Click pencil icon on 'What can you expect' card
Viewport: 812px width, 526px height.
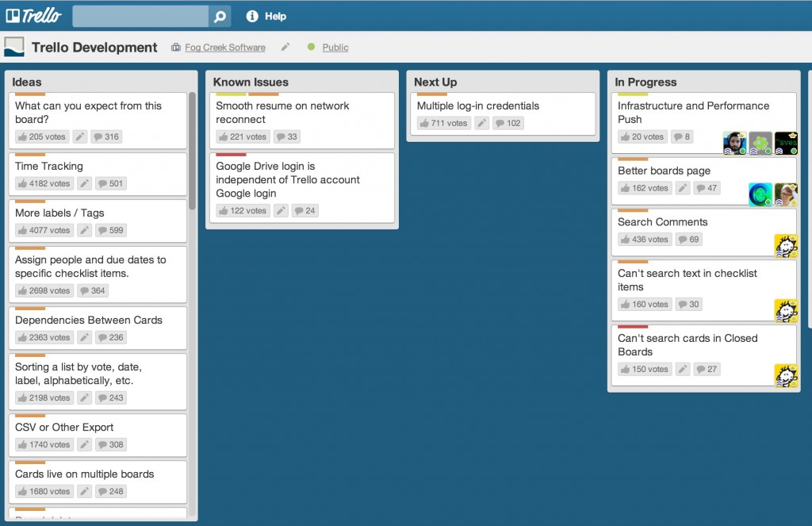(x=80, y=136)
